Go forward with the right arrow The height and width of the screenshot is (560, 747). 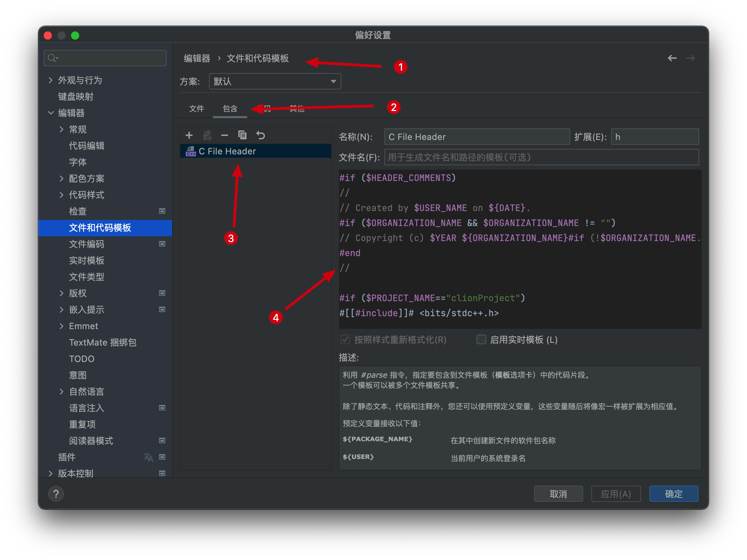pos(691,58)
